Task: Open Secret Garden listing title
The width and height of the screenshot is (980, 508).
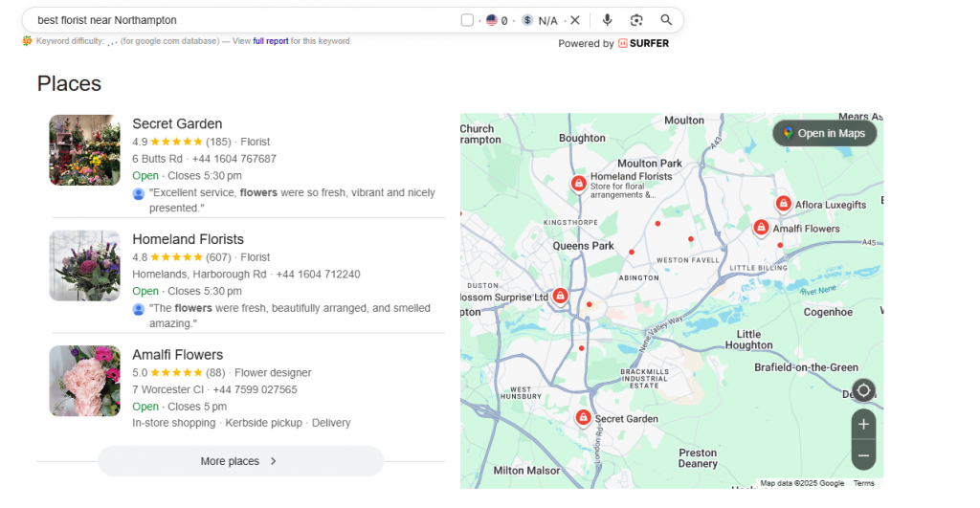Action: point(177,123)
